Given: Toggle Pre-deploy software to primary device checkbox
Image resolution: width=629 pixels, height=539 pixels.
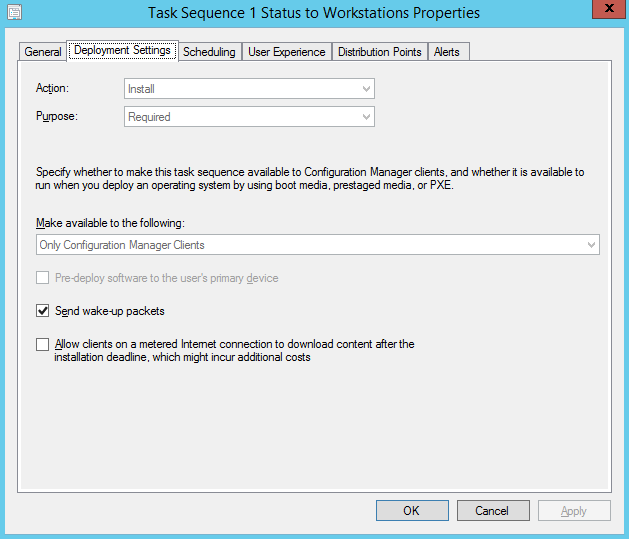Looking at the screenshot, I should (x=42, y=278).
